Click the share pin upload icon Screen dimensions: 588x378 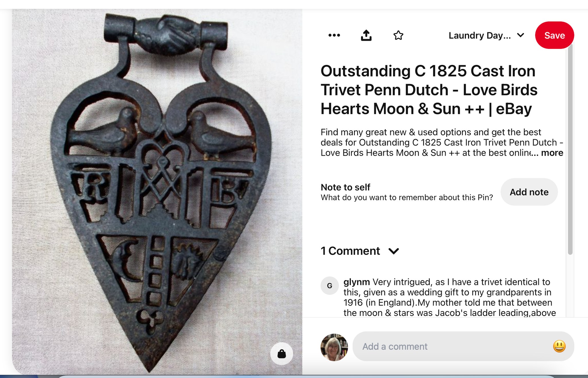click(366, 35)
